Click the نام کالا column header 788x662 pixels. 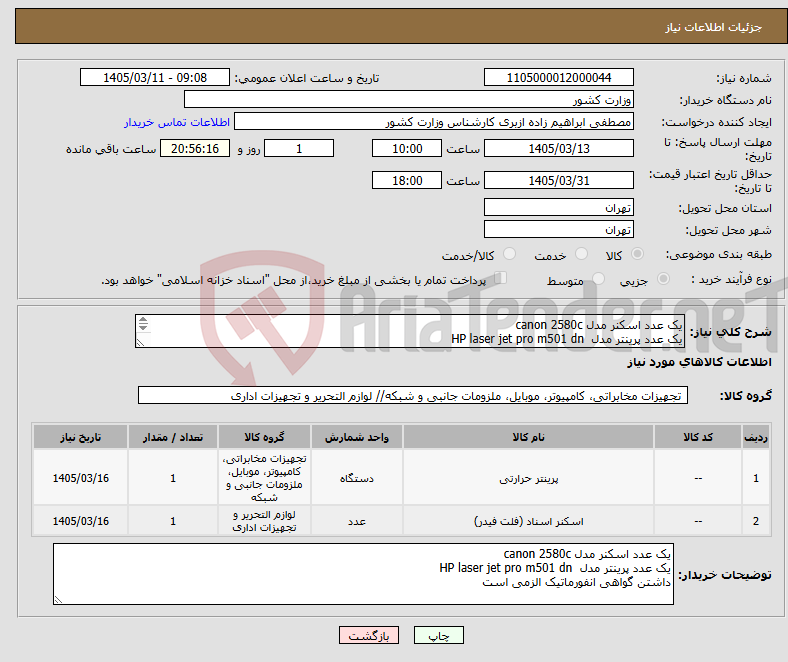(528, 437)
